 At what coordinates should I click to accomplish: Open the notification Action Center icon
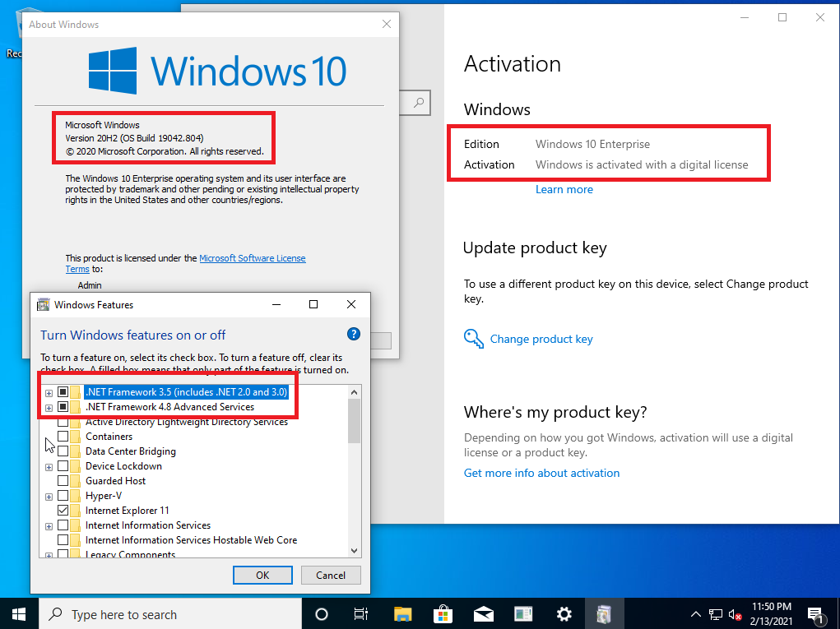pyautogui.click(x=815, y=614)
